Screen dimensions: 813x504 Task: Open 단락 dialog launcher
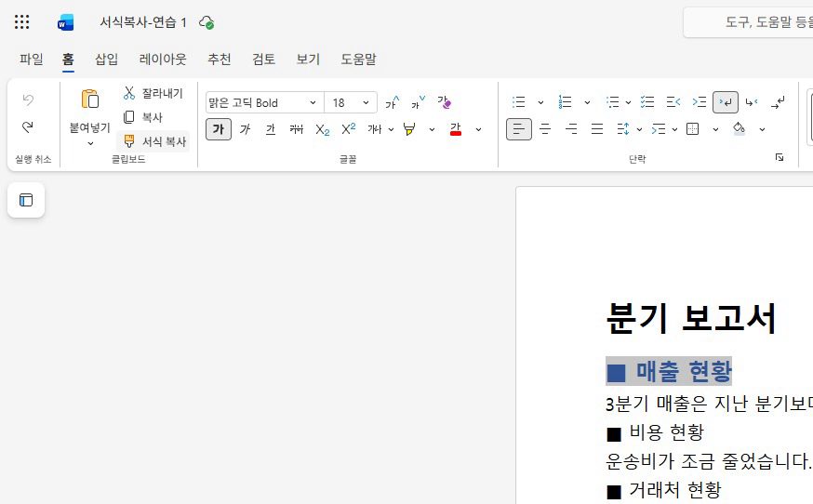tap(780, 157)
